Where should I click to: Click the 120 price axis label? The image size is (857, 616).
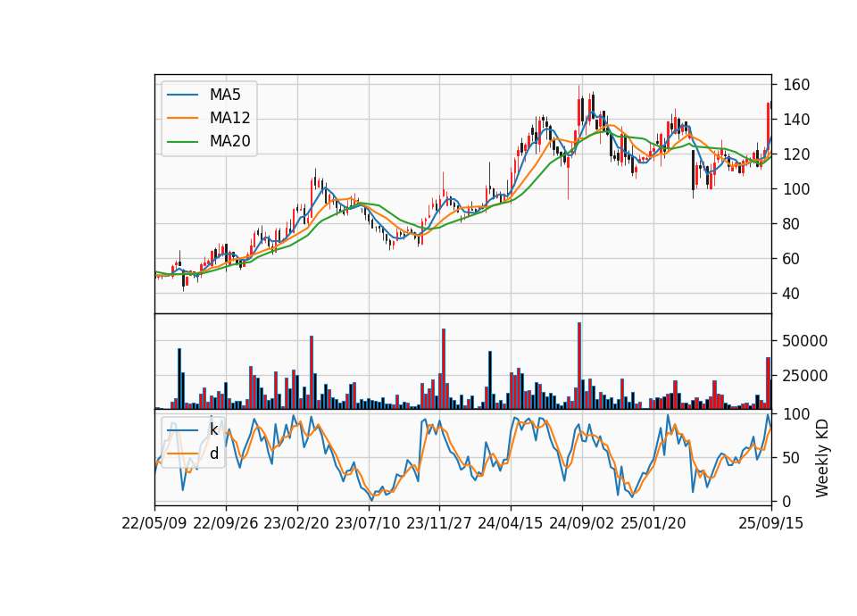[x=796, y=154]
